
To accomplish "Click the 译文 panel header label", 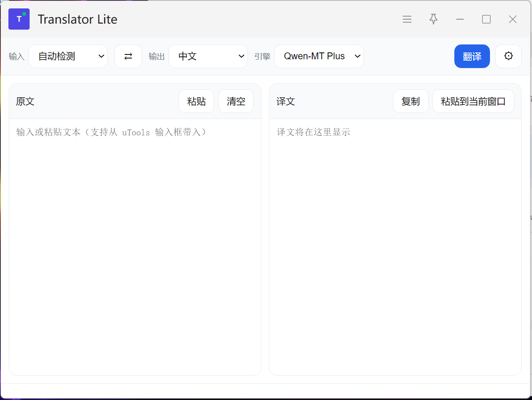I will (285, 102).
